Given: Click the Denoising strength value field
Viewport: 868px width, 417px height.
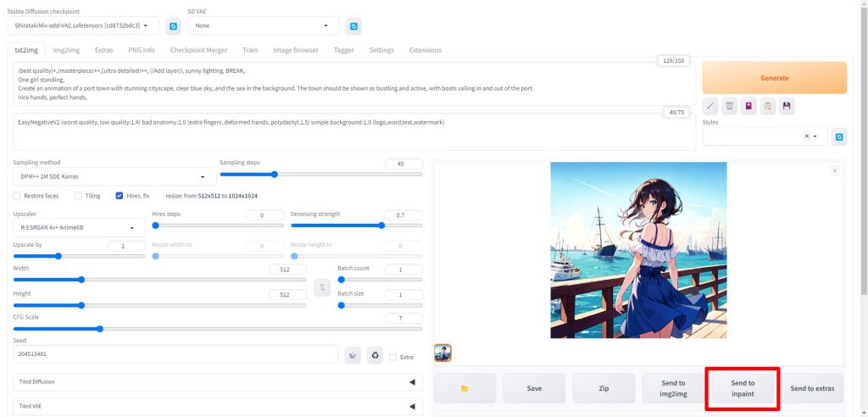Looking at the screenshot, I should click(x=403, y=215).
